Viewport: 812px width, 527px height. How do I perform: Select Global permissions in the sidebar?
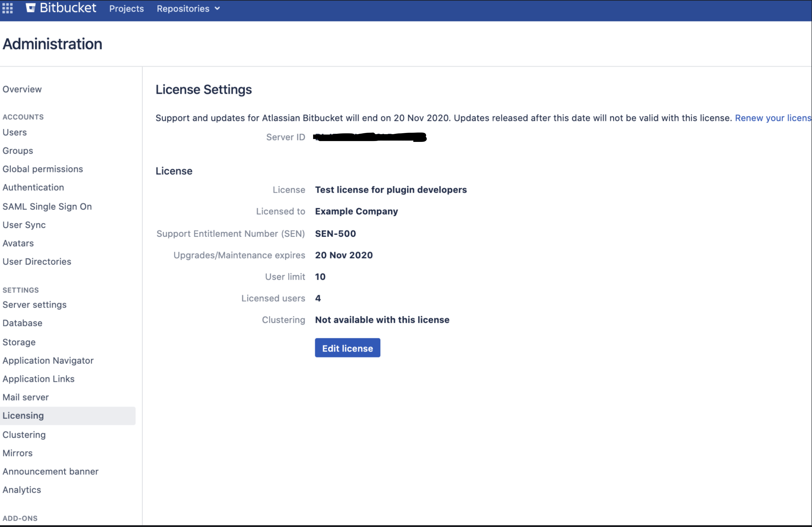(43, 169)
